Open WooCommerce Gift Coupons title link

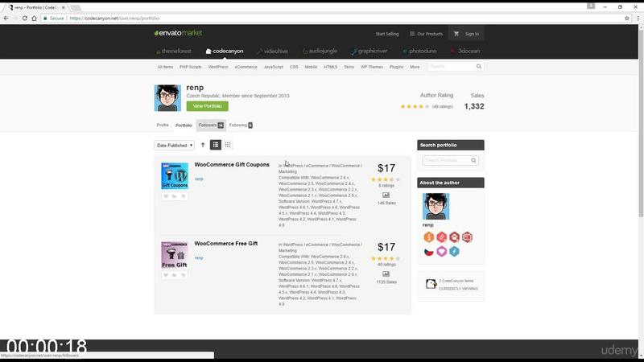click(232, 165)
